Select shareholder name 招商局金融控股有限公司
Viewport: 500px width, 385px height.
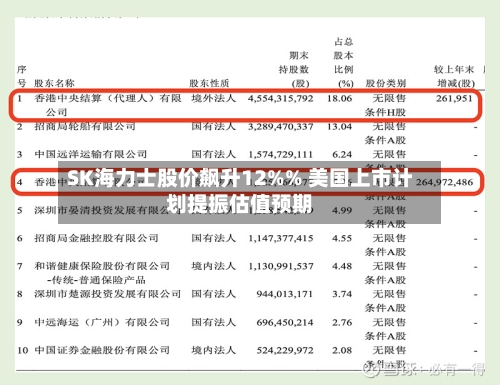pyautogui.click(x=96, y=238)
